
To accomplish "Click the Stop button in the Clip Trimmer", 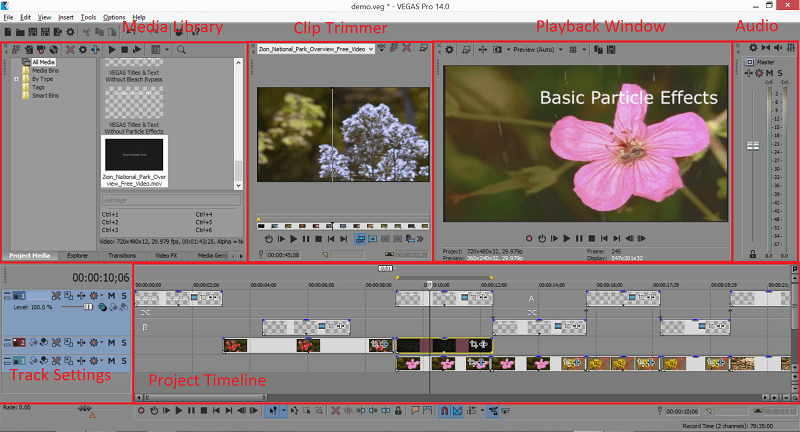I will tap(318, 239).
